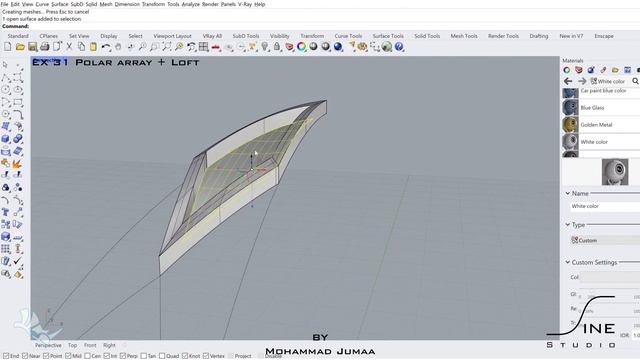640x360 pixels.
Task: Click the color wheel toolbar icon
Action: [x=301, y=47]
